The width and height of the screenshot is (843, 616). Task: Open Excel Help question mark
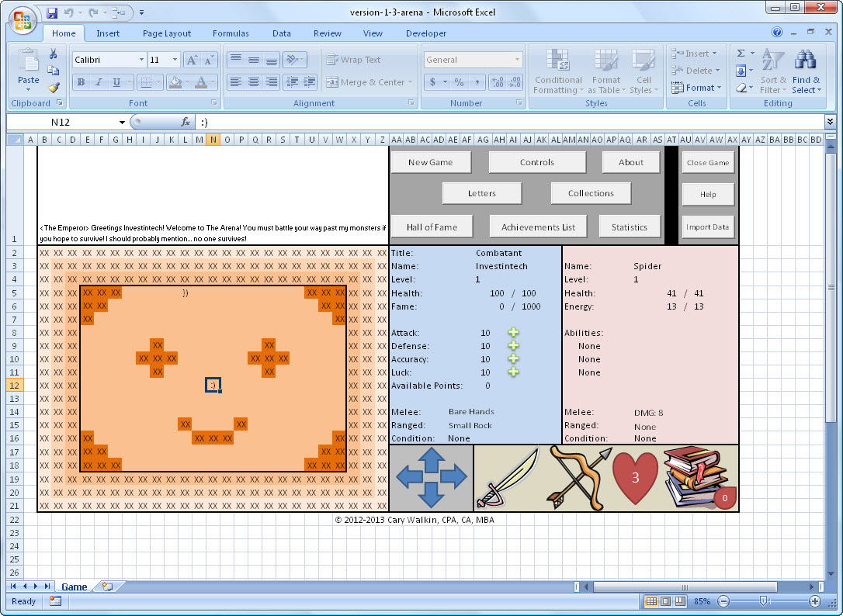(777, 33)
